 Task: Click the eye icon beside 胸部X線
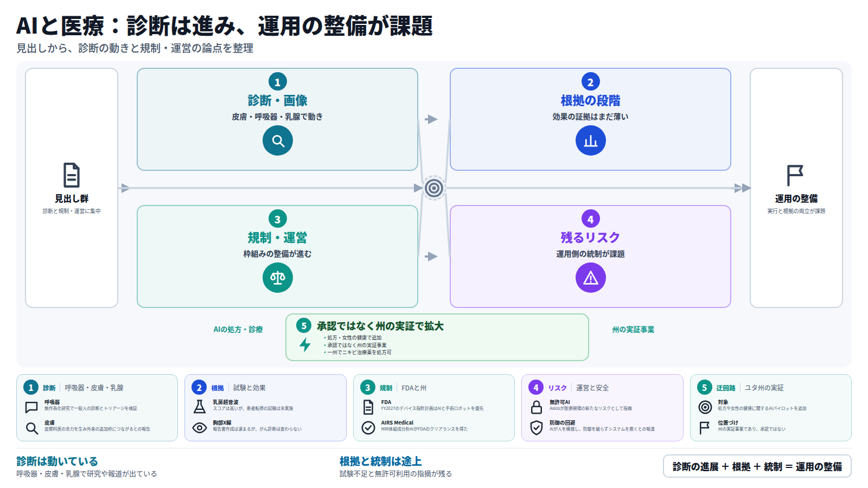(200, 428)
